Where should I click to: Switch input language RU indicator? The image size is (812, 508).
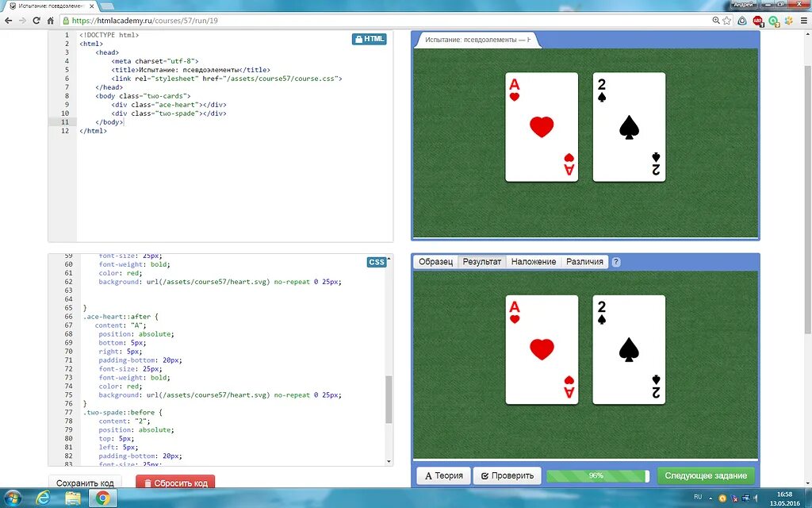(x=698, y=497)
